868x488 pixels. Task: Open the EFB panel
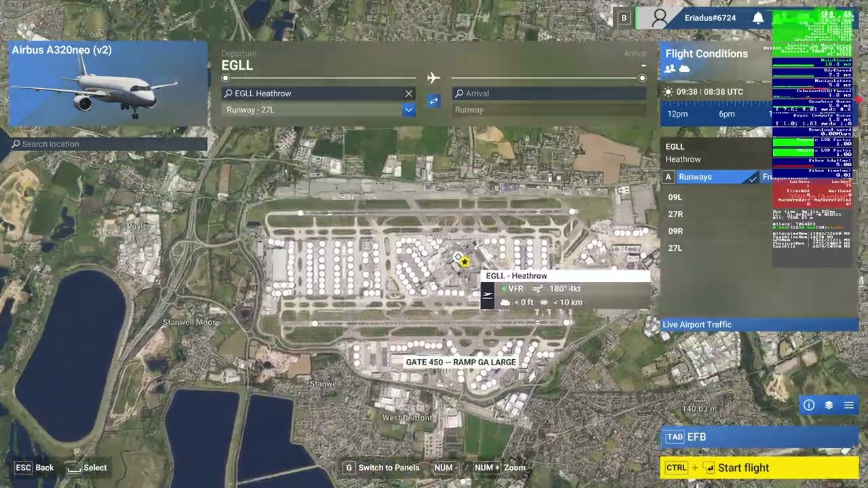[x=759, y=437]
